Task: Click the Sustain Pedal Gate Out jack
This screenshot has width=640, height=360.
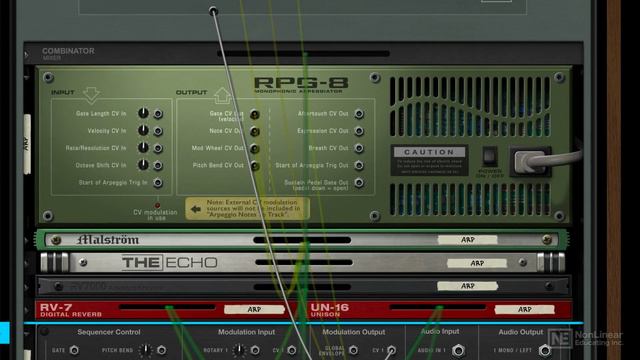Action: 359,182
